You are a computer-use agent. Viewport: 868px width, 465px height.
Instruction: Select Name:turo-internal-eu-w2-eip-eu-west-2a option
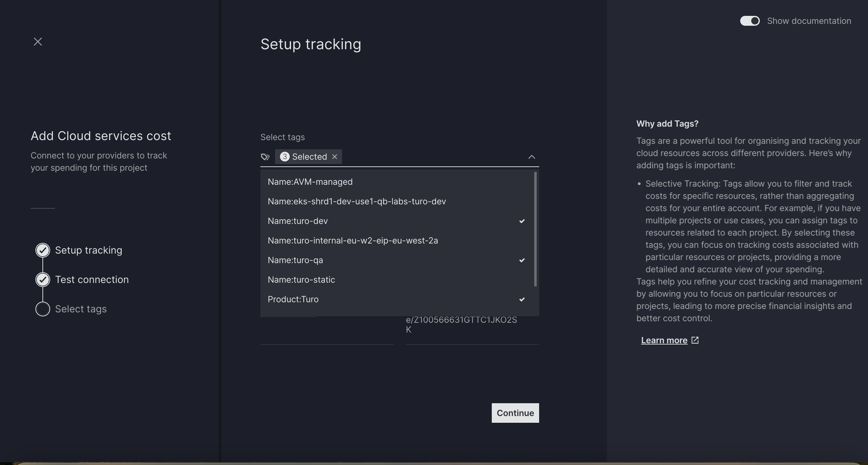(x=352, y=240)
